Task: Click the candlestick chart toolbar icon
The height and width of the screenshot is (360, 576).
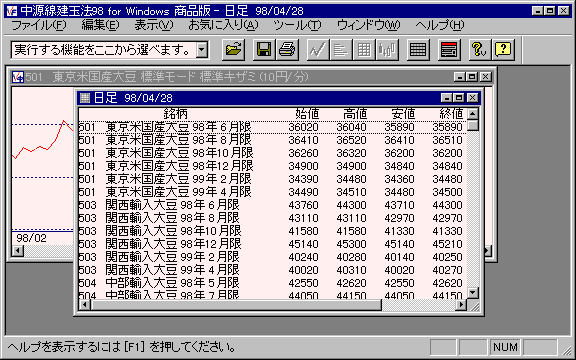Action: 387,50
